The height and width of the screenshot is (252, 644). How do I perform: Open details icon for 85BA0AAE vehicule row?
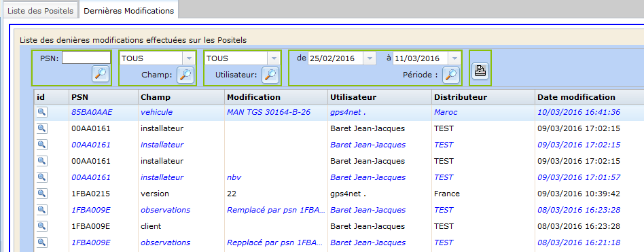coord(41,112)
